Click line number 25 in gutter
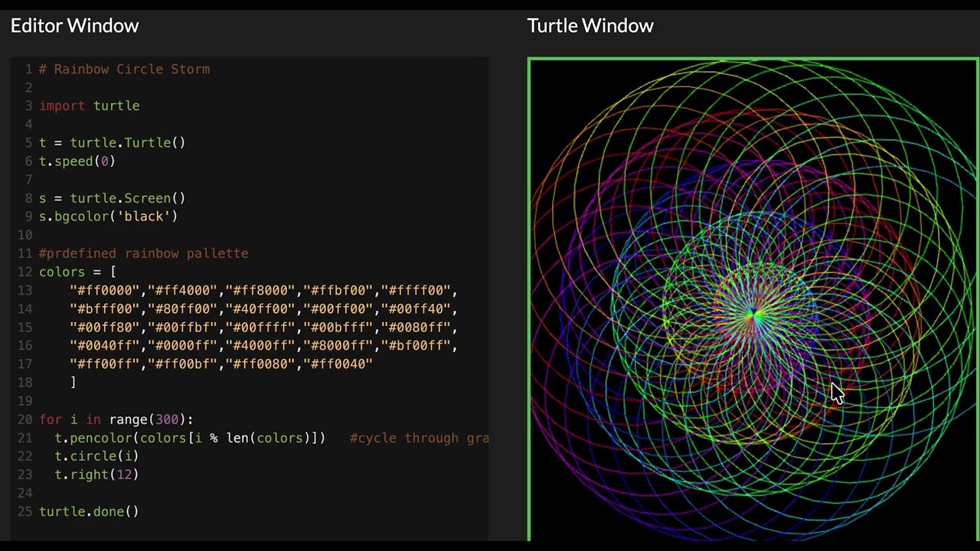 click(24, 511)
